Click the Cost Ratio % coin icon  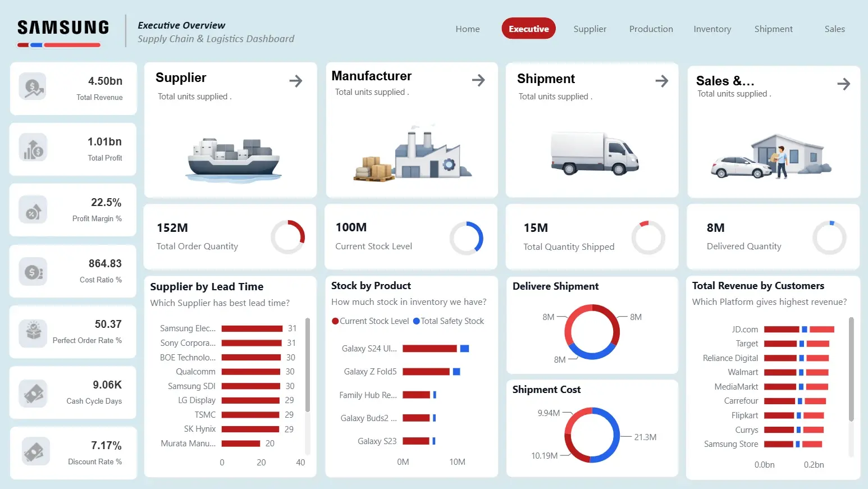[x=33, y=272]
